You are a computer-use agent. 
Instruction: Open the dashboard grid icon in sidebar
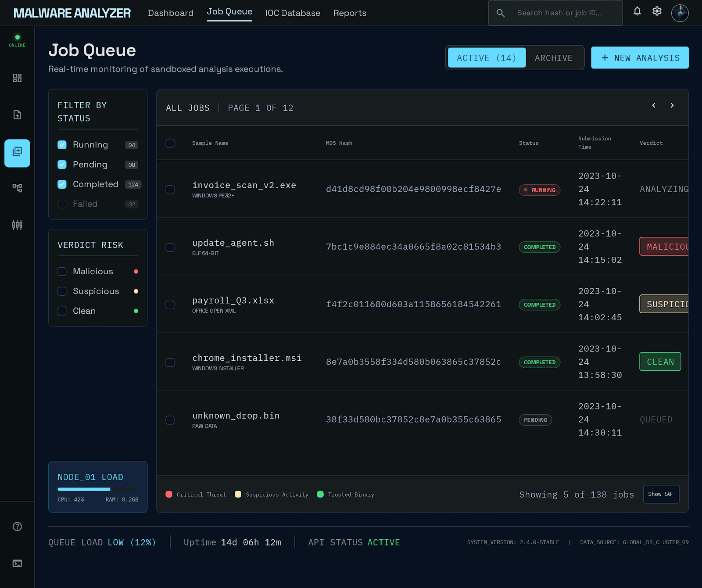pos(17,78)
